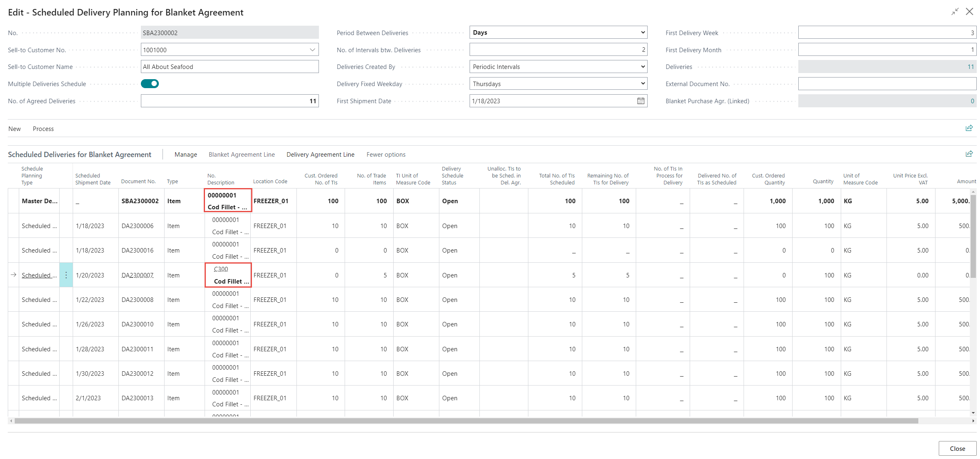
Task: Click the horizontal scrollbar thumb
Action: (x=465, y=421)
